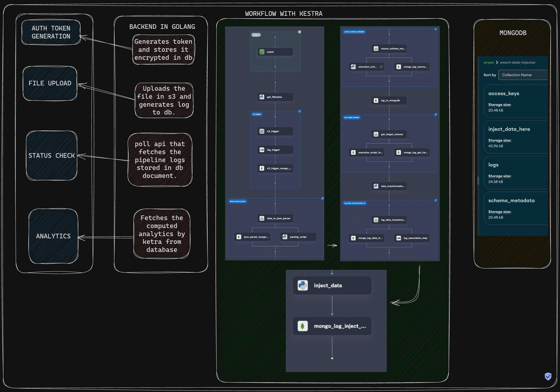Click Python icon on parsing_script node
This screenshot has width=560, height=392.
point(285,237)
